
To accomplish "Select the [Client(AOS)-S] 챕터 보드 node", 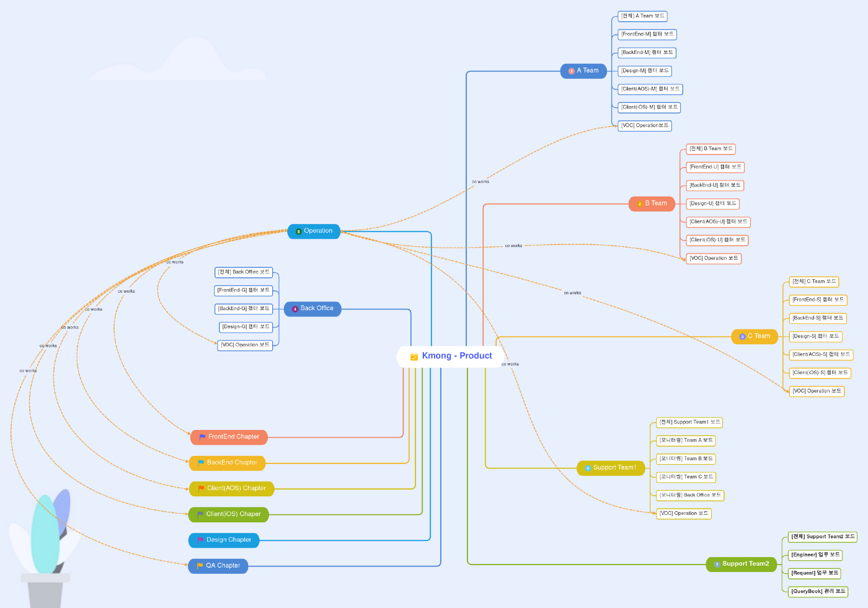I will 821,355.
